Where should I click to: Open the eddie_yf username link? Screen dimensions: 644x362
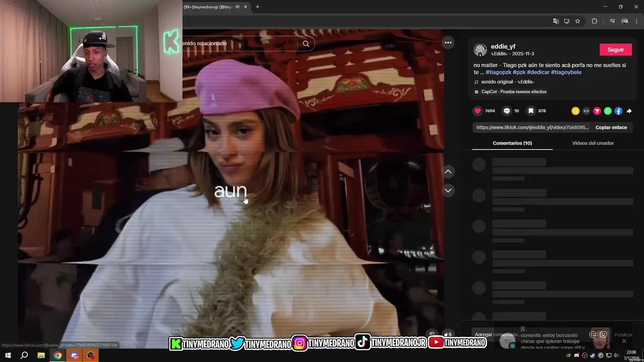(503, 47)
